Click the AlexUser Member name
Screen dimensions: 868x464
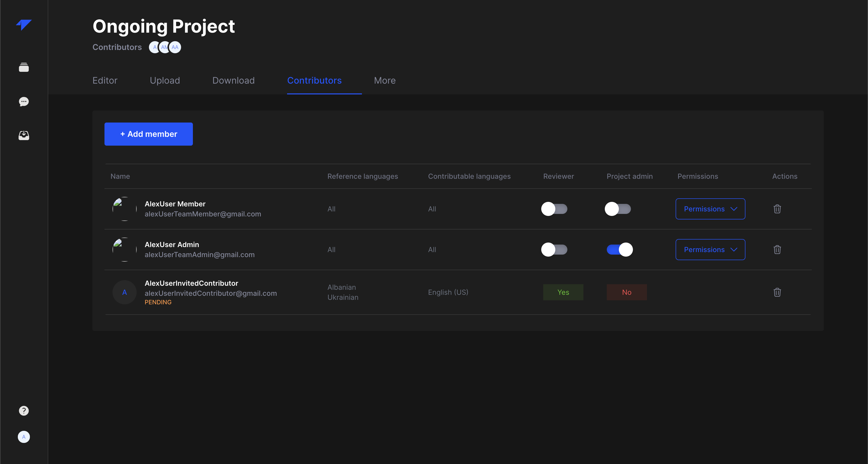tap(175, 204)
